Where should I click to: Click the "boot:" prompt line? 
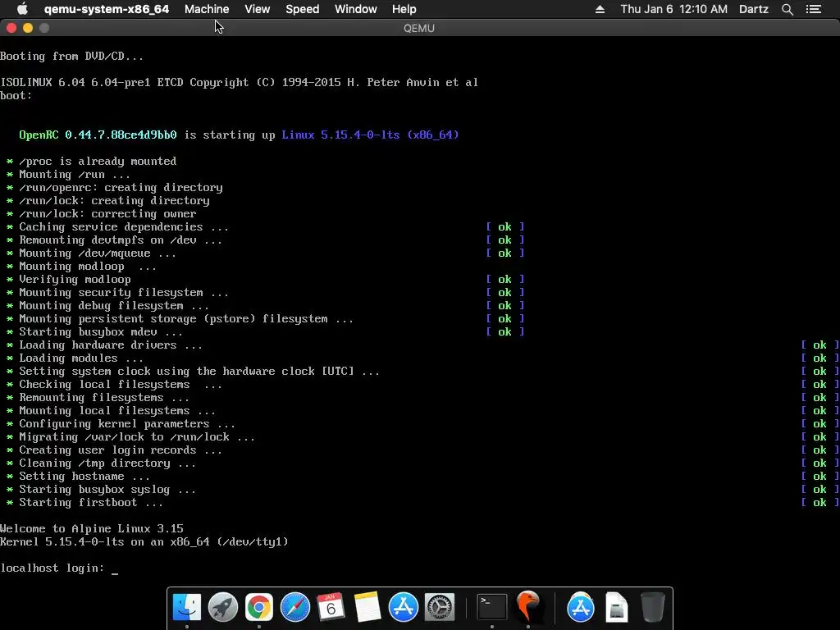16,96
